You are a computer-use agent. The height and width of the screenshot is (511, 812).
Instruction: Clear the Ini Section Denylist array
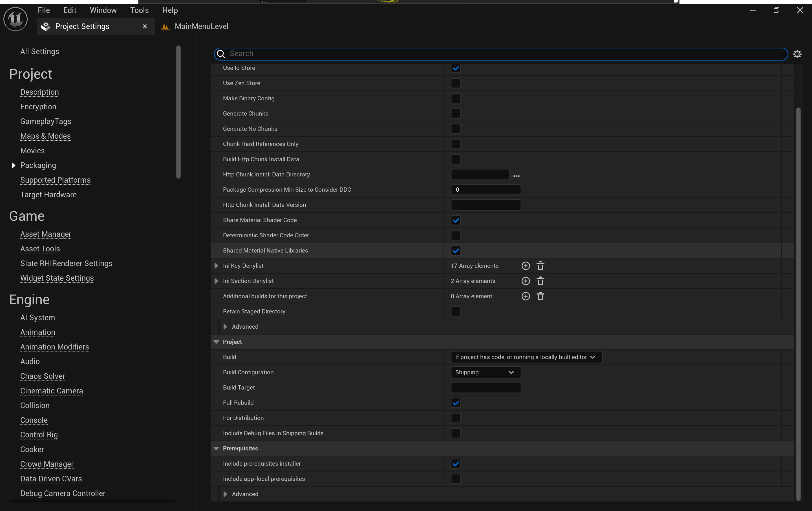pyautogui.click(x=540, y=281)
